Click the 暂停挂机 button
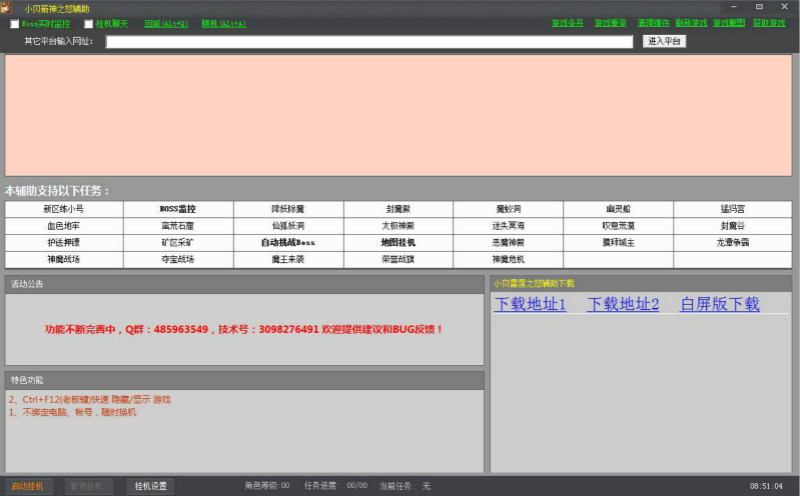800x496 pixels. coord(89,486)
